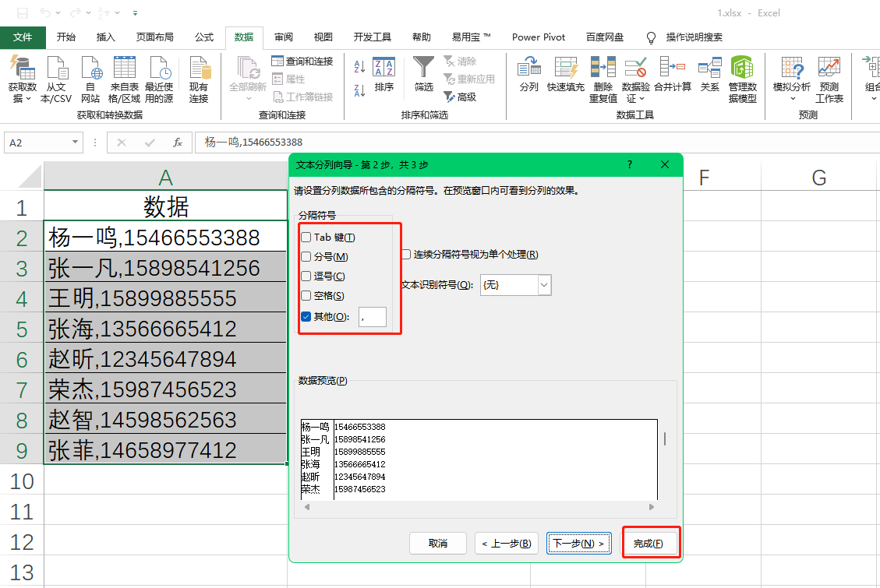The height and width of the screenshot is (588, 880).
Task: Click the data preview scrollbar left arrow
Action: point(307,507)
